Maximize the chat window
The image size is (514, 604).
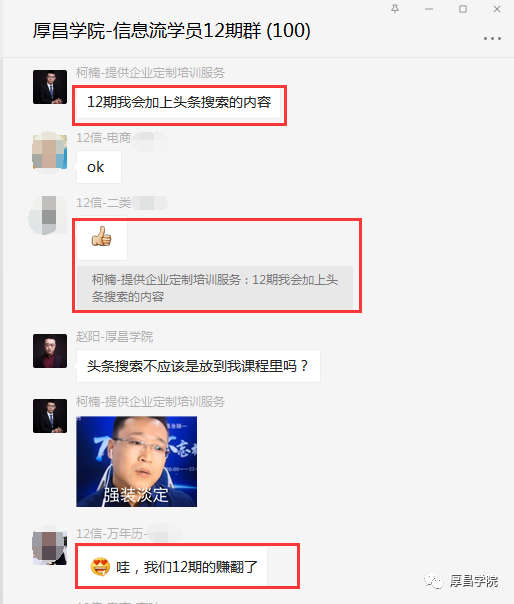[x=463, y=9]
